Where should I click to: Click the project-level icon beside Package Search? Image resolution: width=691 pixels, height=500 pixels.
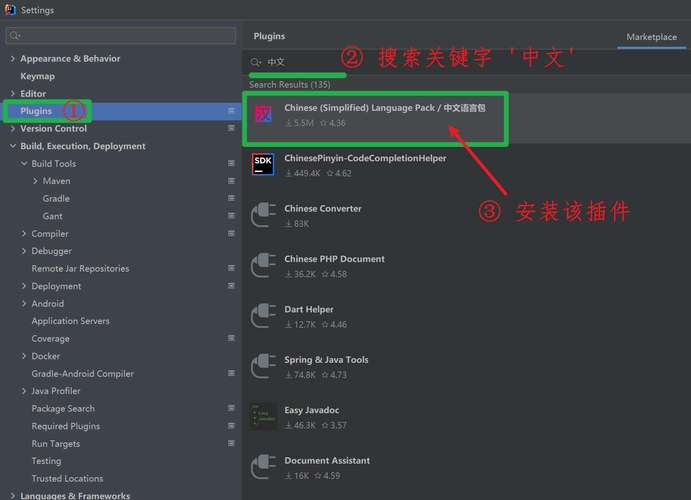click(x=231, y=408)
